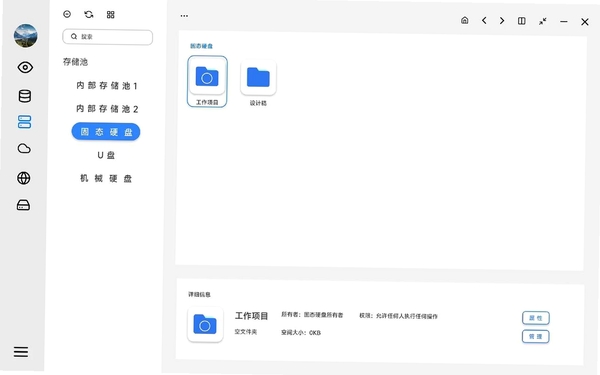Select the highlighted 固态硬盘 entry
The height and width of the screenshot is (375, 600).
pyautogui.click(x=106, y=132)
